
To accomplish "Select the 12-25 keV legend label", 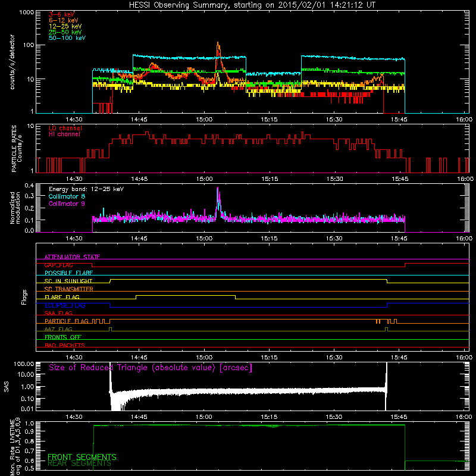I will [65, 26].
